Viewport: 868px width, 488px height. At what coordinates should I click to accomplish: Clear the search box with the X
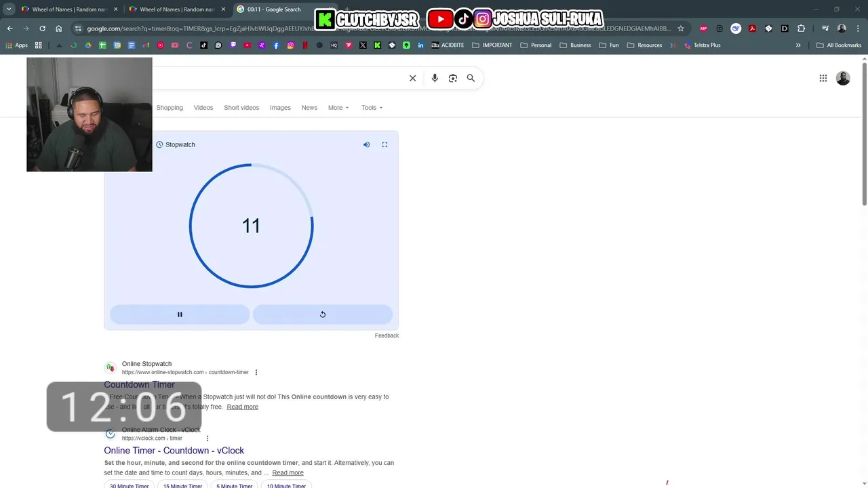point(412,78)
